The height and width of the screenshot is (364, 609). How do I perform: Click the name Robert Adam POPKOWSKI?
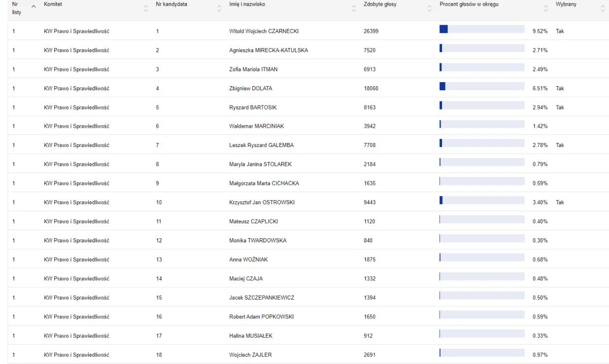tap(261, 317)
